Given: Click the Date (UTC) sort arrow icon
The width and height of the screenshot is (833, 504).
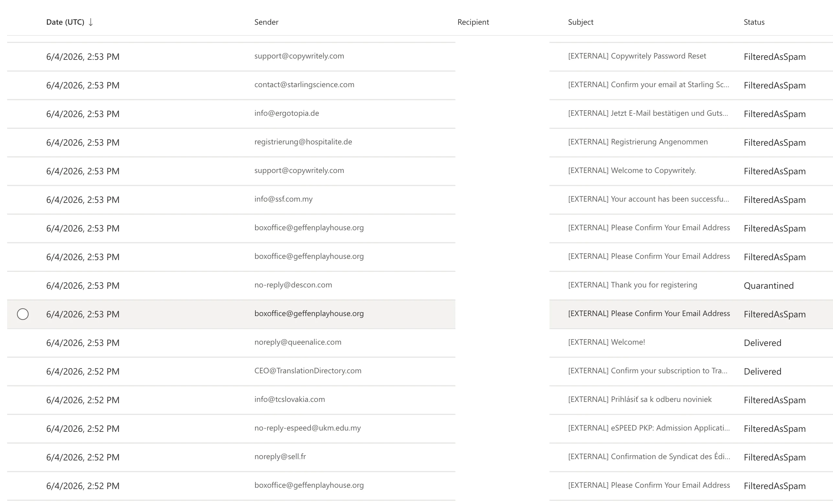Looking at the screenshot, I should point(90,22).
